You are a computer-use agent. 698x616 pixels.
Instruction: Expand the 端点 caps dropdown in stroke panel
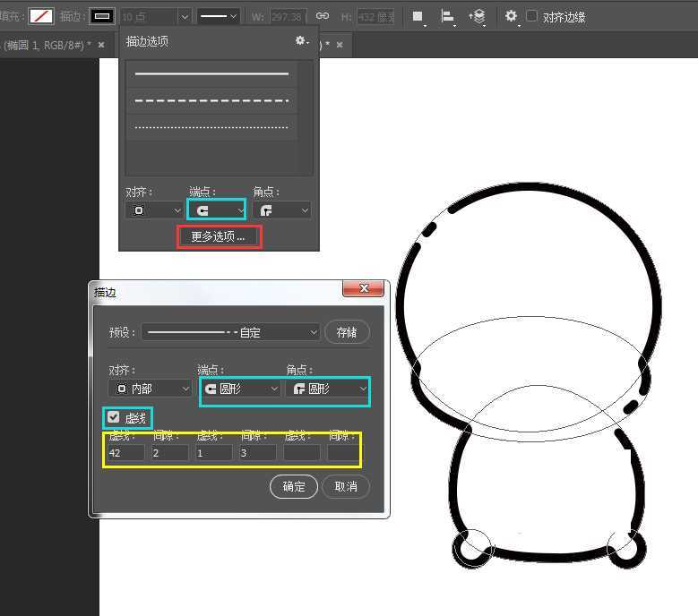coord(216,210)
